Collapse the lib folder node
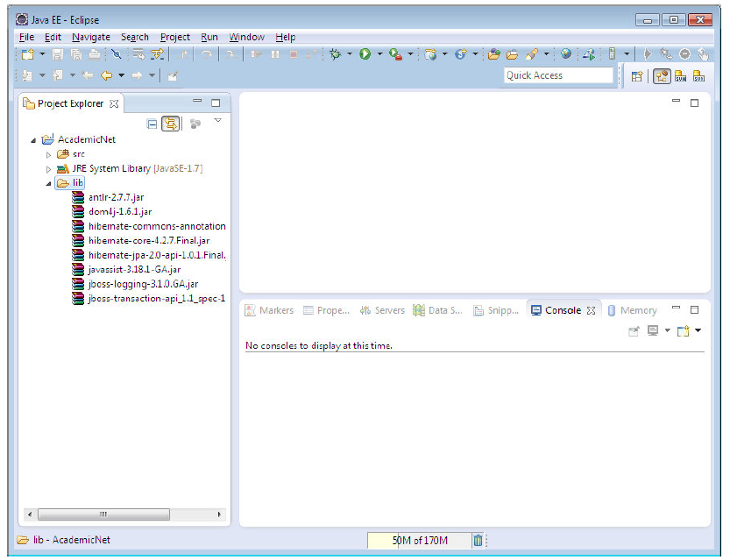730x560 pixels. coord(48,184)
